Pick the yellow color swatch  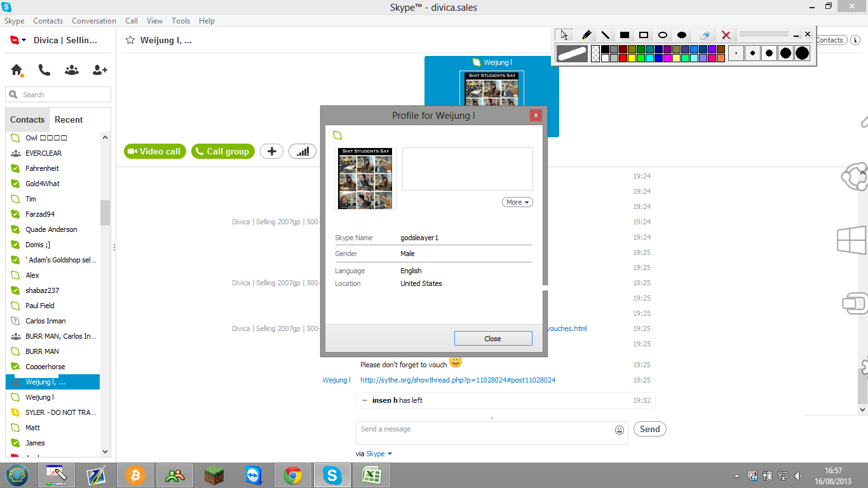point(632,58)
